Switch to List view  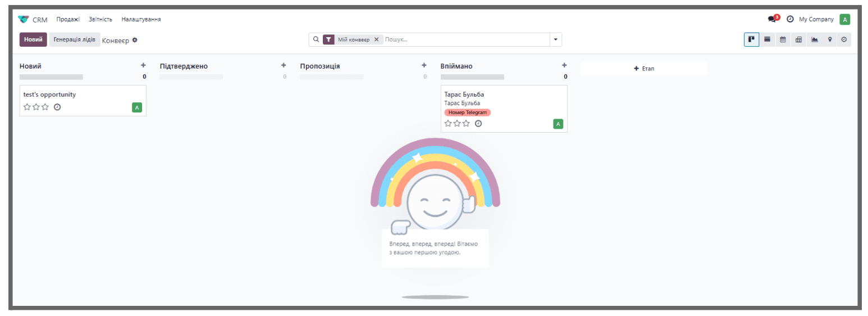767,39
